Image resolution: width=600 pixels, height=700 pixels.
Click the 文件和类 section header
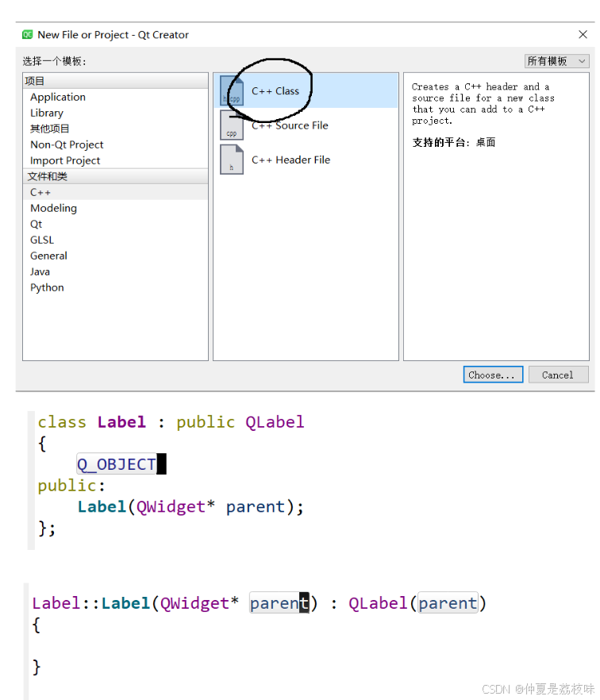(115, 176)
